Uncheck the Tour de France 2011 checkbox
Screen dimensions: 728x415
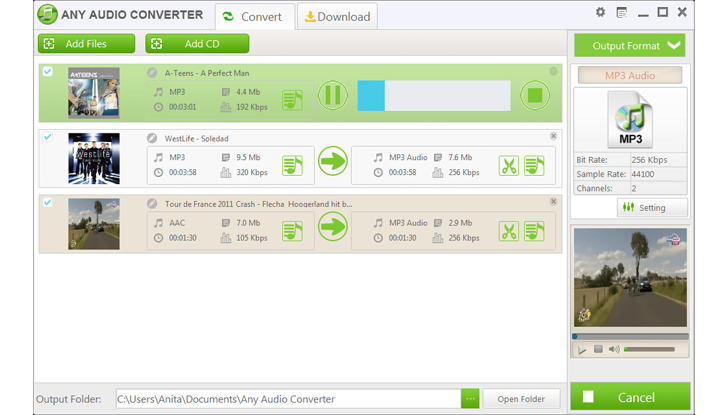pos(47,202)
